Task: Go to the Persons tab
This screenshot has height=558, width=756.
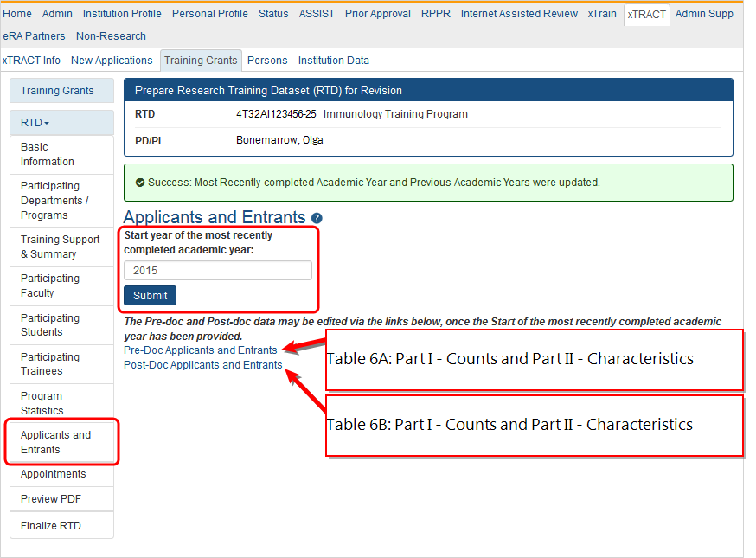Action: click(267, 61)
